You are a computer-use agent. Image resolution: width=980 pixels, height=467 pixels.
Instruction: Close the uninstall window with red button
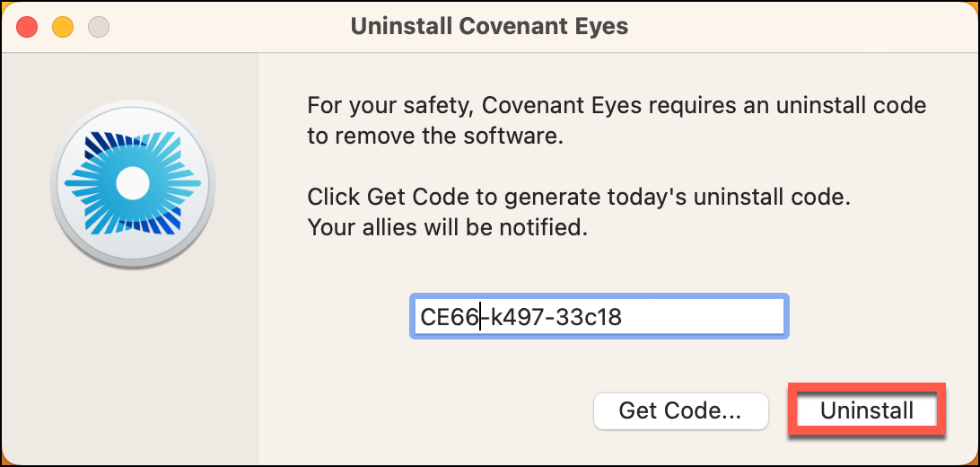[28, 27]
